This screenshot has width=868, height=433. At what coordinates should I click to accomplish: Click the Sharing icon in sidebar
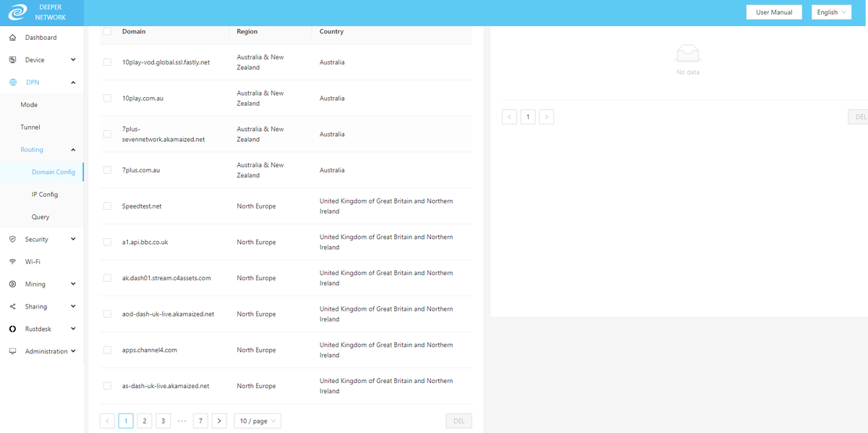(12, 307)
